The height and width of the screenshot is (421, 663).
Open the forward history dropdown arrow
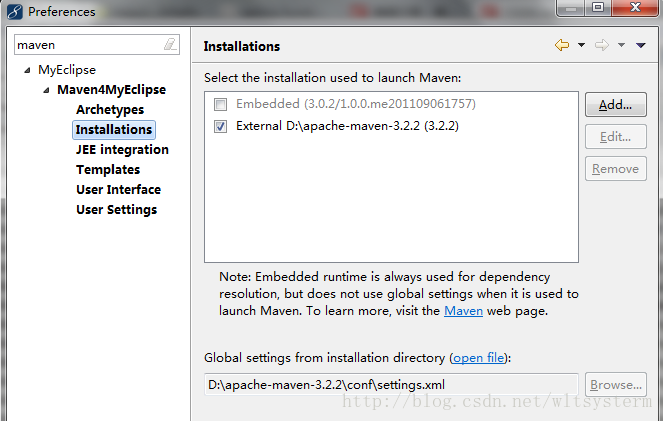[x=621, y=45]
